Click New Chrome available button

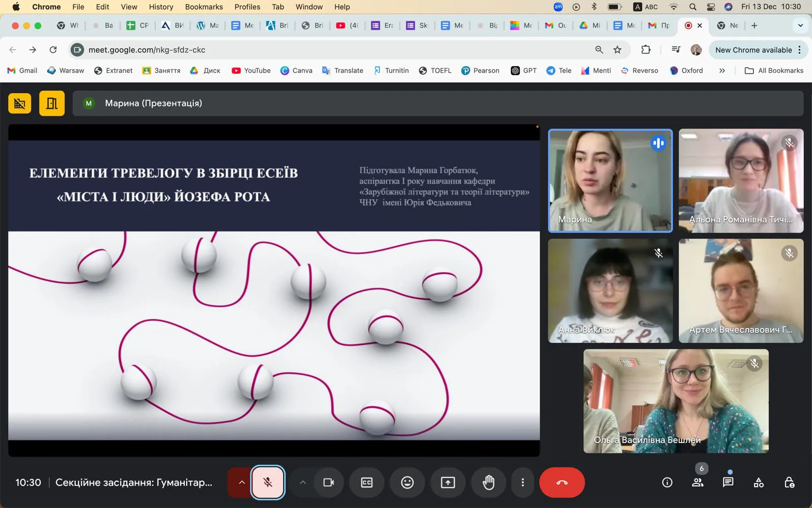[753, 50]
